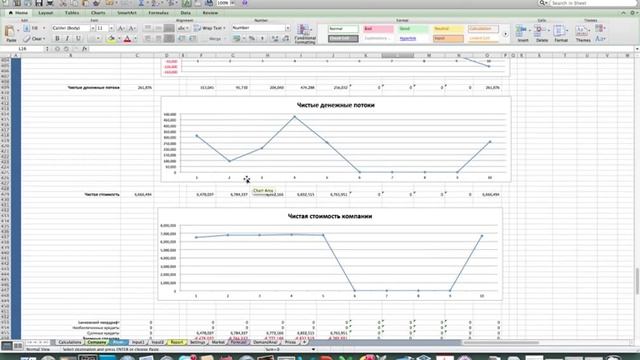Screen dimensions: 640x360
Task: Open the Settings sheet tab
Action: coord(198,342)
